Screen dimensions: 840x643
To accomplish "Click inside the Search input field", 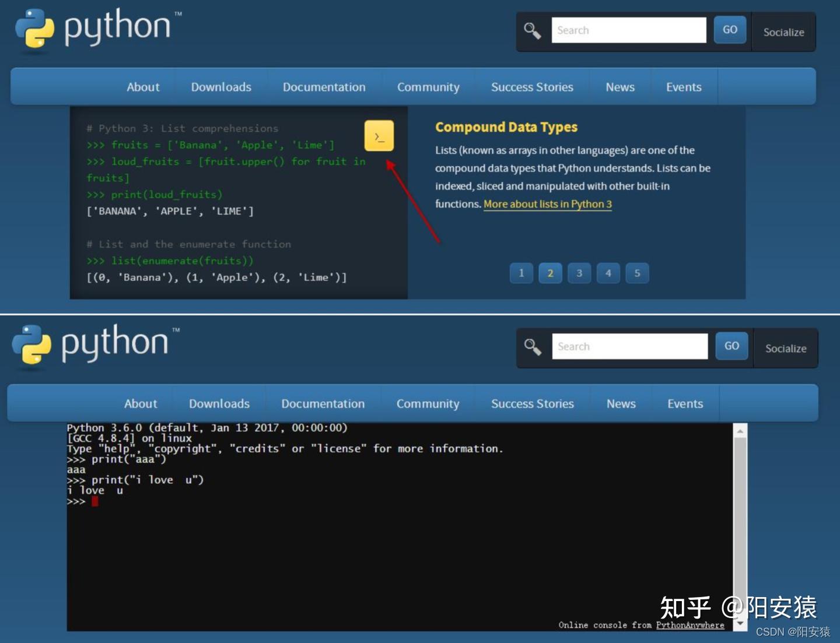I will coord(629,30).
